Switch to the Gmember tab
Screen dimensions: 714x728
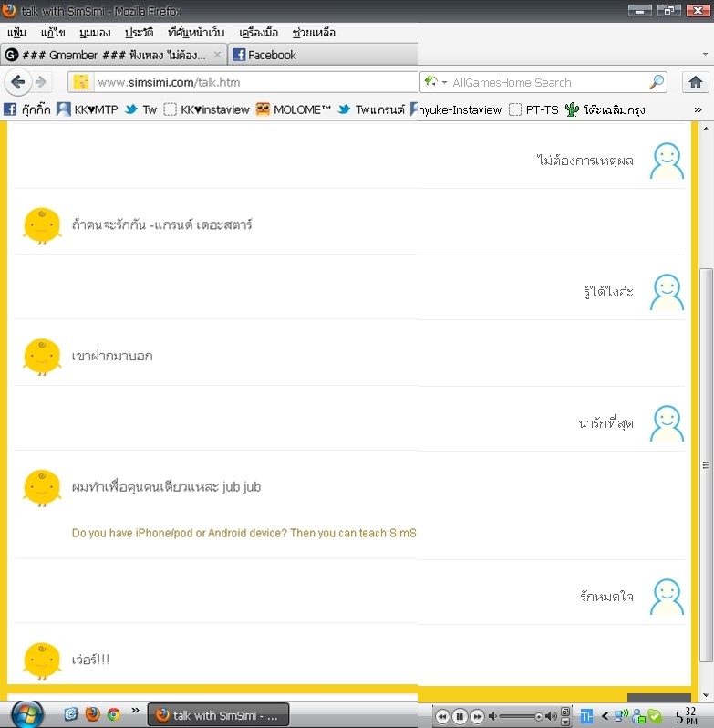click(x=114, y=55)
